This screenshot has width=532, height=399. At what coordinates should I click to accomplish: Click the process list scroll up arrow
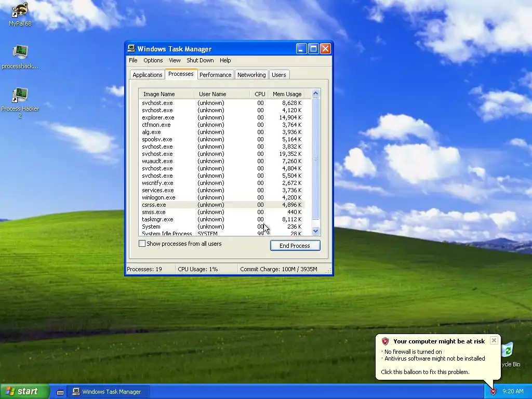(315, 94)
